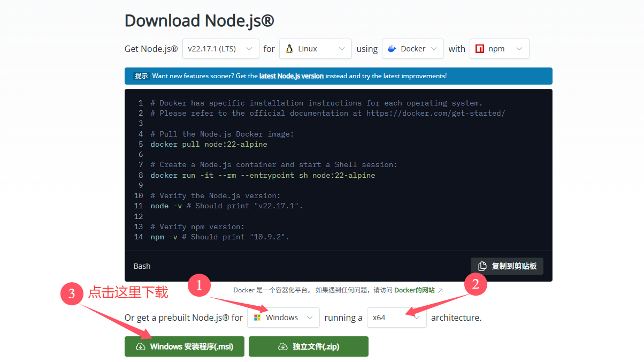This screenshot has height=362, width=644.
Task: Click the download icon on .msi button
Action: (x=141, y=346)
